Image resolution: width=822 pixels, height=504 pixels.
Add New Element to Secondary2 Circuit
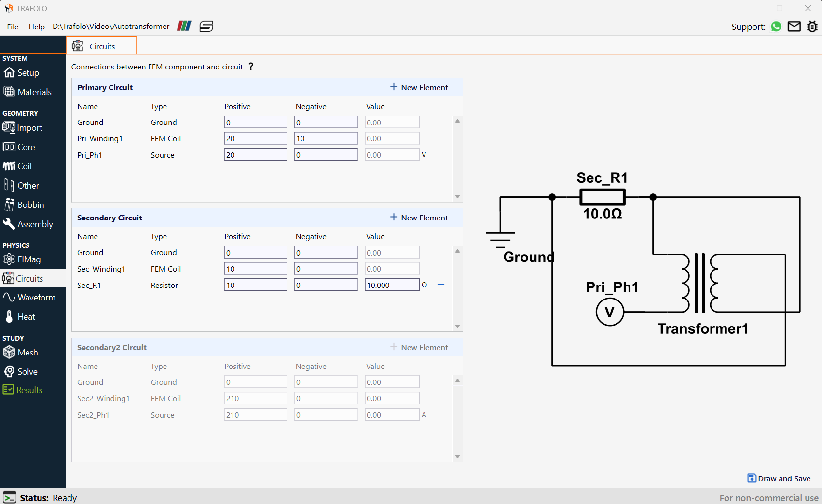pos(419,347)
